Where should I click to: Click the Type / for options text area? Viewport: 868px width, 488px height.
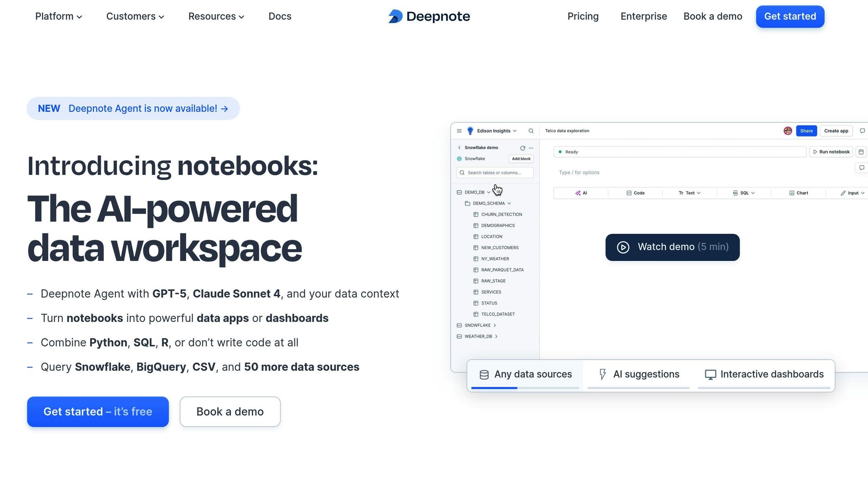(x=579, y=172)
